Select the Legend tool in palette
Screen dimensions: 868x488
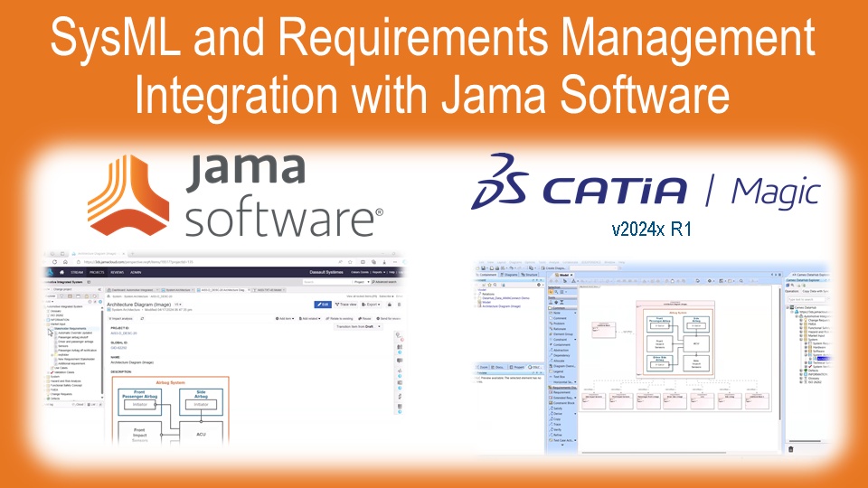(558, 371)
